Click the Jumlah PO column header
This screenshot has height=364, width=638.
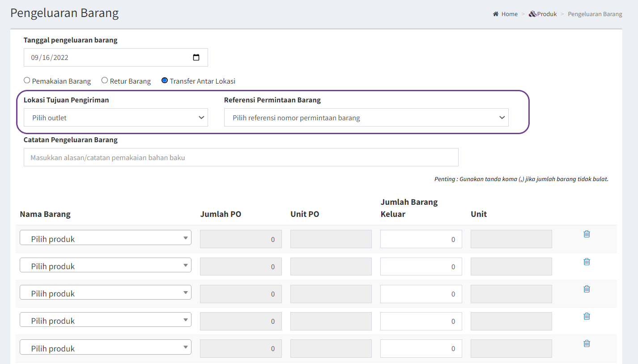[x=221, y=214]
